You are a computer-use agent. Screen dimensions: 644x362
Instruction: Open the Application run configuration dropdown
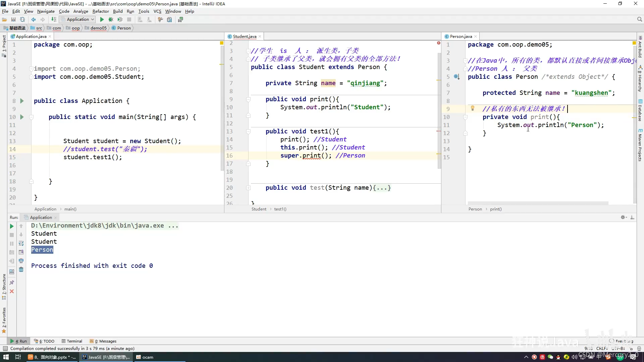coord(77,19)
